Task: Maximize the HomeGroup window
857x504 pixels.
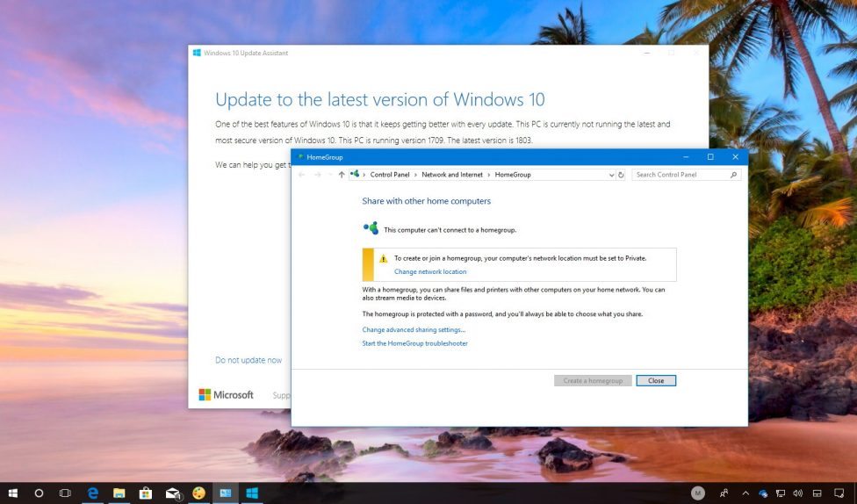Action: click(710, 157)
